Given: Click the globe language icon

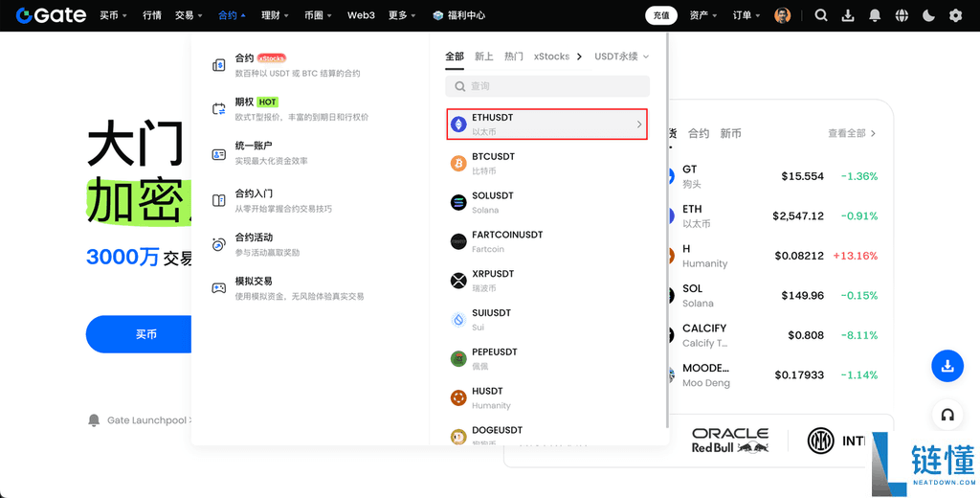Looking at the screenshot, I should coord(902,15).
